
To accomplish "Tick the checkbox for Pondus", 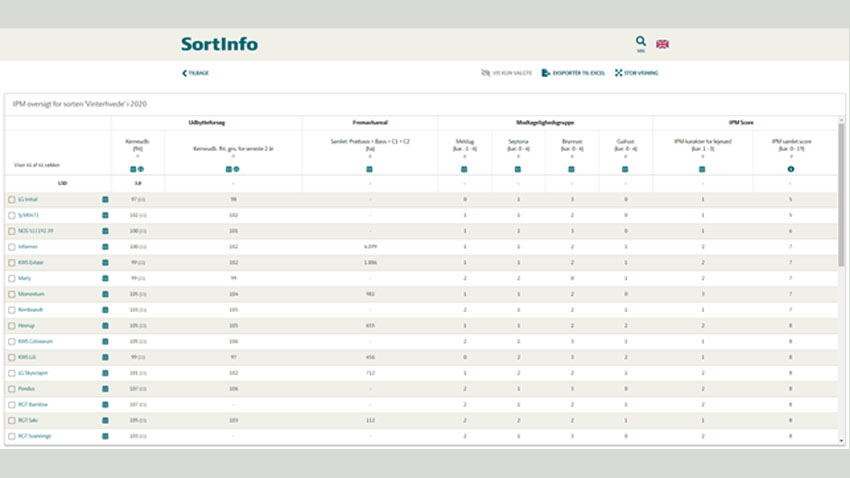I will [12, 389].
